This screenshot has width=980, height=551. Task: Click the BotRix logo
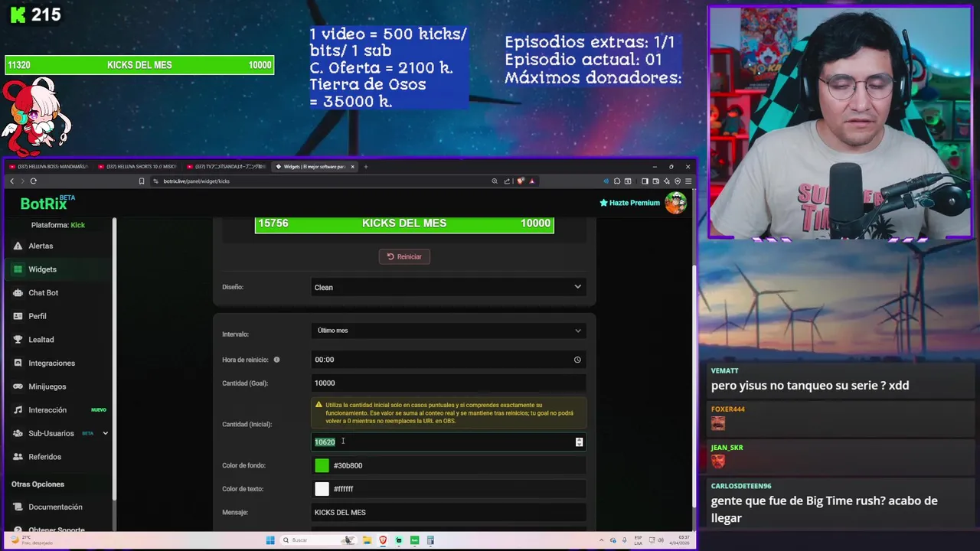point(47,203)
